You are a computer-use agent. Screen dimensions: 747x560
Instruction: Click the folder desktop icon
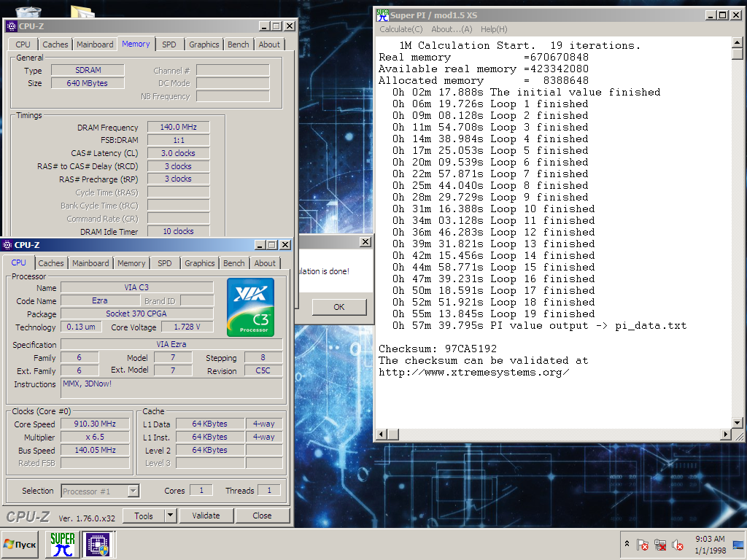[x=82, y=12]
